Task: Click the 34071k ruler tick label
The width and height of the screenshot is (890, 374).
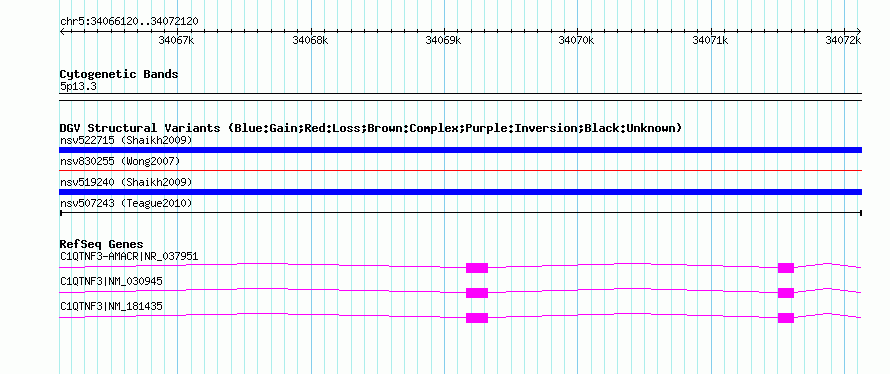Action: point(710,41)
